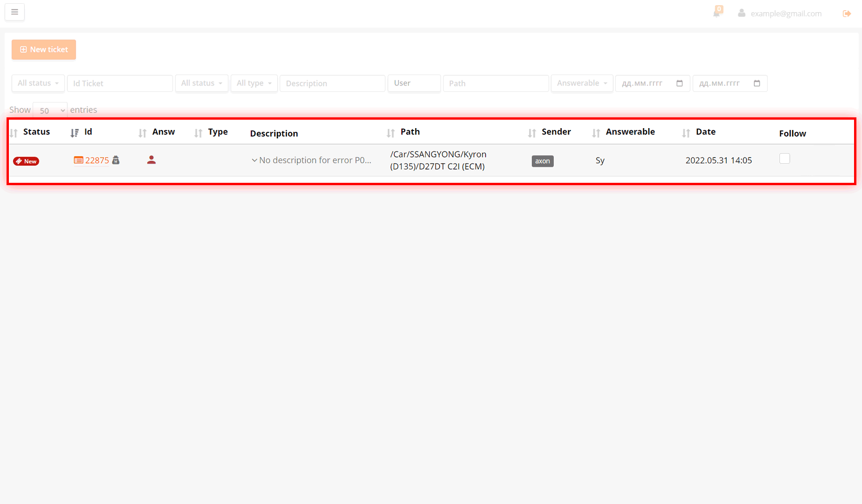Click the notification bell with zero badge
The height and width of the screenshot is (504, 862).
[717, 13]
